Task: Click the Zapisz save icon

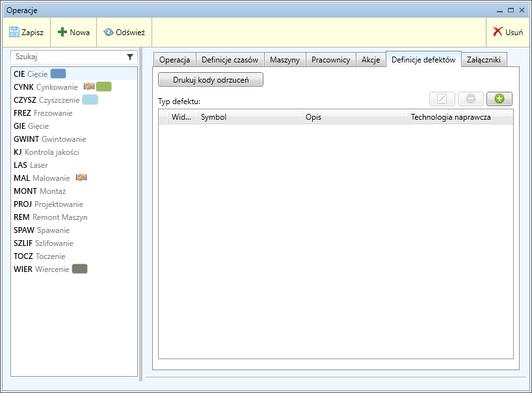Action: pos(14,32)
